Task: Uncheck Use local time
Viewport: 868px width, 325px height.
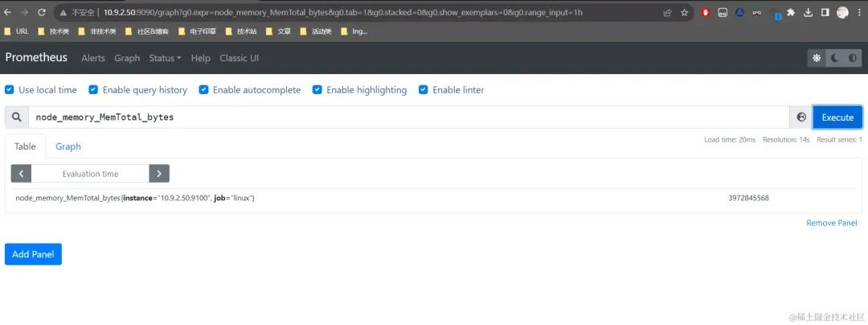Action: coord(10,89)
